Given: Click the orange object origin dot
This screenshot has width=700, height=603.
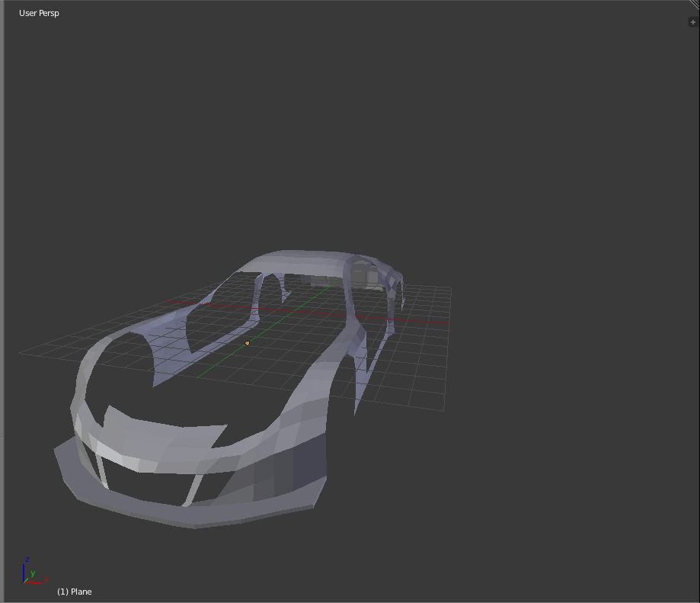Looking at the screenshot, I should [248, 343].
